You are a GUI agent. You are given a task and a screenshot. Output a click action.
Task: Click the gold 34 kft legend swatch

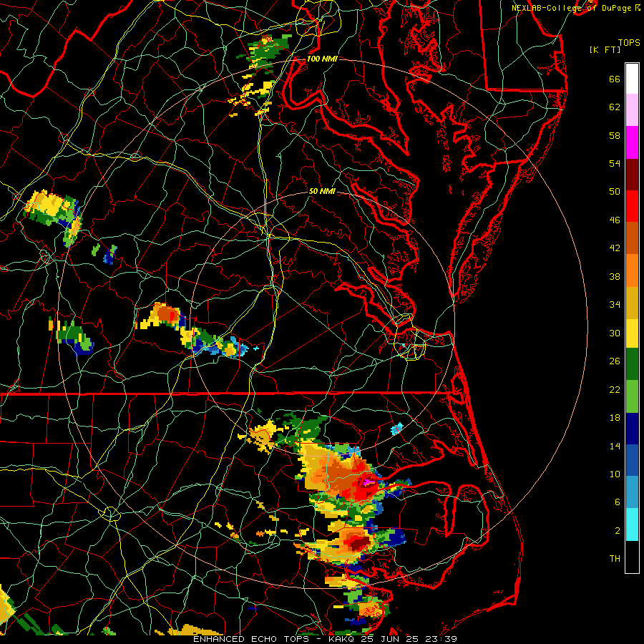(x=632, y=303)
